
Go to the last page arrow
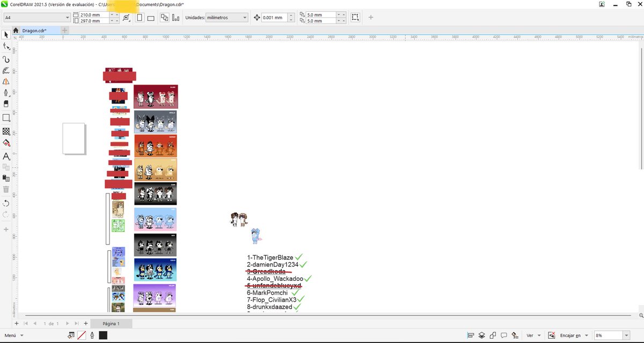76,323
